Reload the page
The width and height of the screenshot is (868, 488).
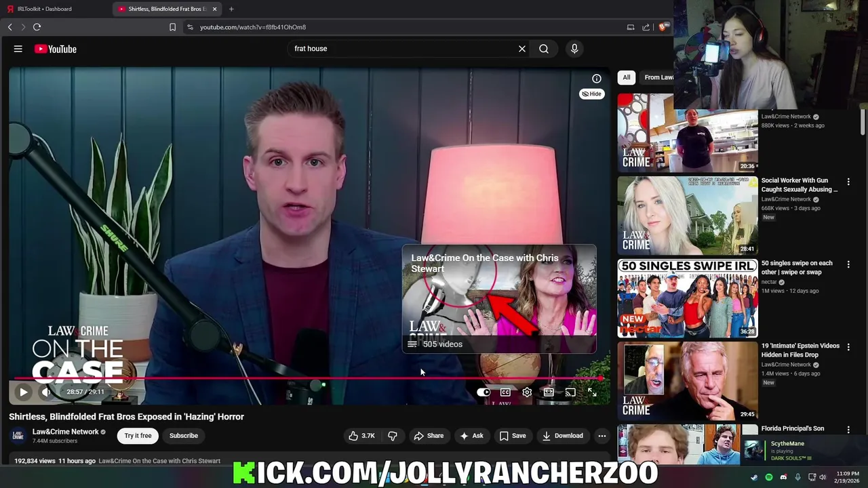coord(37,27)
